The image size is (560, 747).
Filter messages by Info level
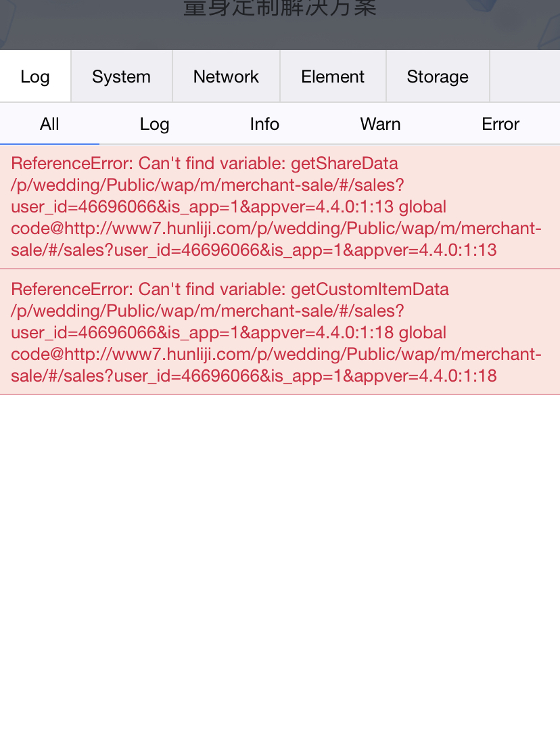click(x=264, y=124)
